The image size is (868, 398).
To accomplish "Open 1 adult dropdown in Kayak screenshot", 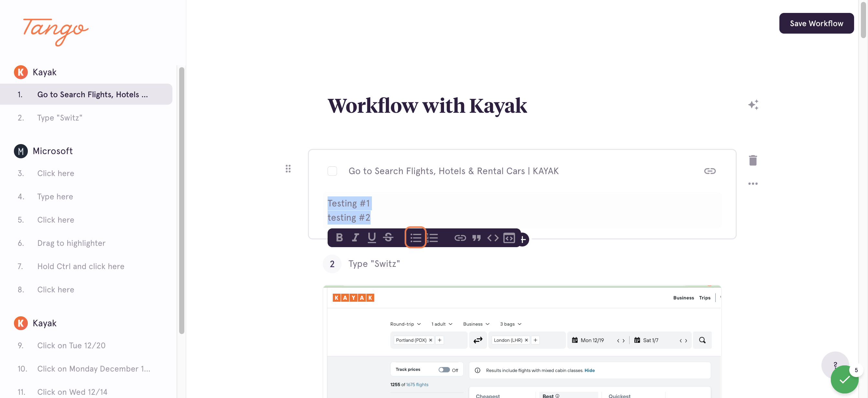I will click(442, 324).
